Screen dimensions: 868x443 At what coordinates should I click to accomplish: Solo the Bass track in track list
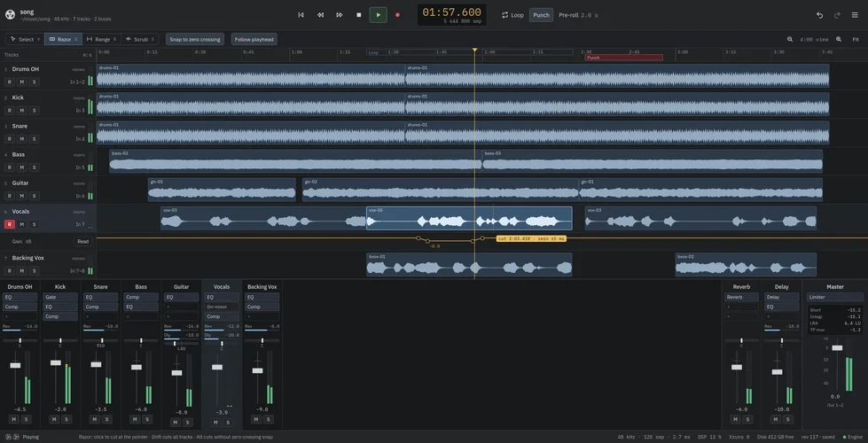click(34, 167)
